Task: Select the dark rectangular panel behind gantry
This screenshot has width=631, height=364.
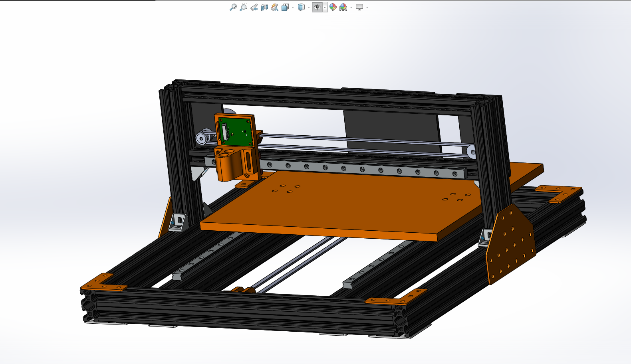Action: pos(393,132)
